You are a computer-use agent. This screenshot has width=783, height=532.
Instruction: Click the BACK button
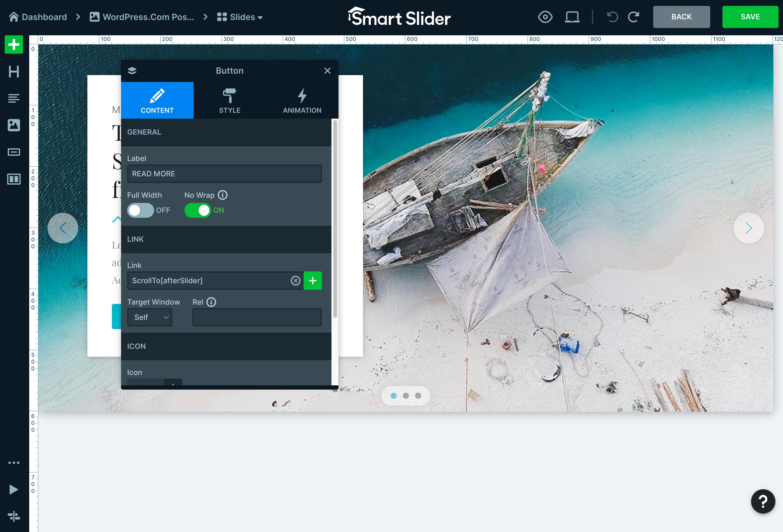(681, 17)
